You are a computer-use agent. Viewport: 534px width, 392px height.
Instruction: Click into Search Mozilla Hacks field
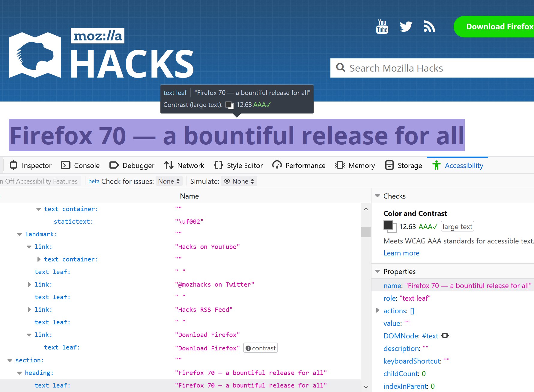tap(432, 68)
